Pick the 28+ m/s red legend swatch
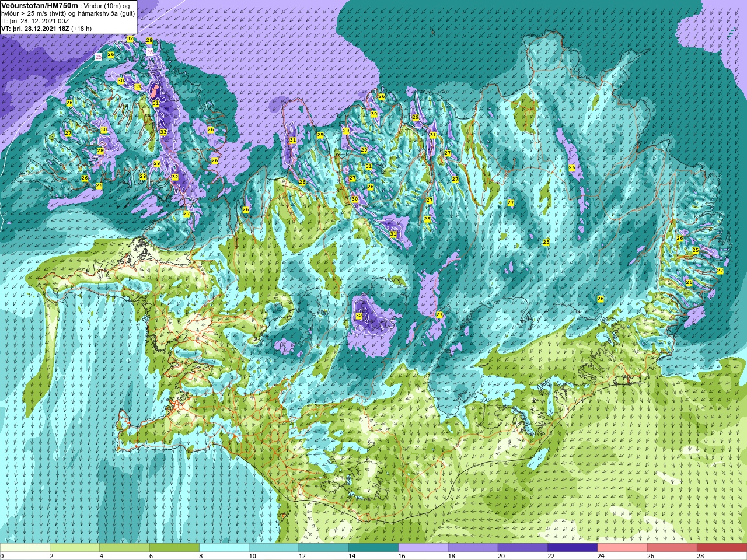This screenshot has width=747, height=560. pos(721,548)
